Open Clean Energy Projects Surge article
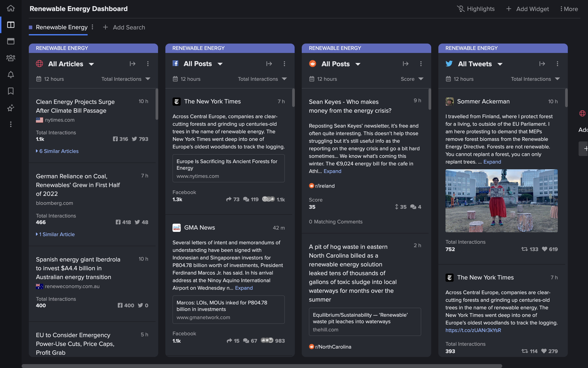The image size is (588, 368). (75, 106)
